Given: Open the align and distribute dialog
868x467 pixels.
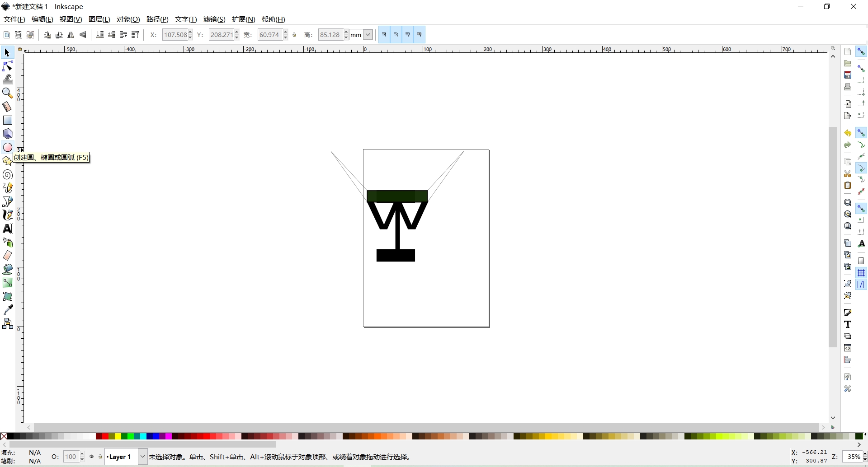Looking at the screenshot, I should [x=848, y=360].
